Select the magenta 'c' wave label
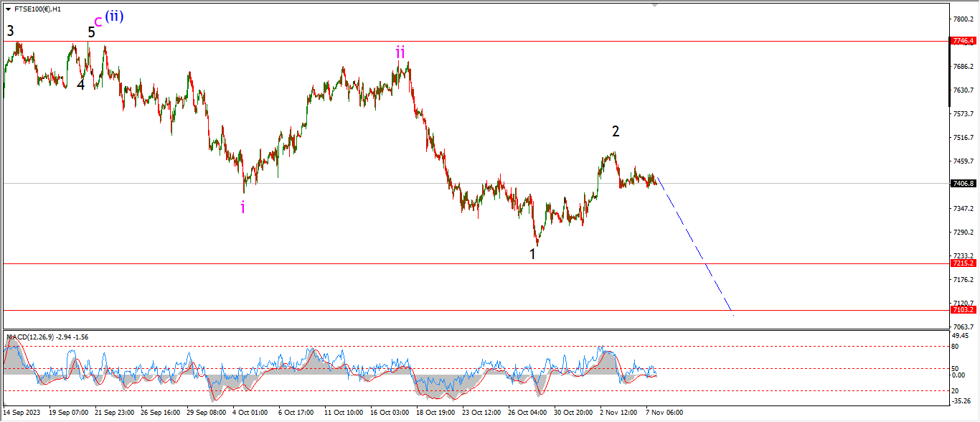980x422 pixels. (98, 22)
